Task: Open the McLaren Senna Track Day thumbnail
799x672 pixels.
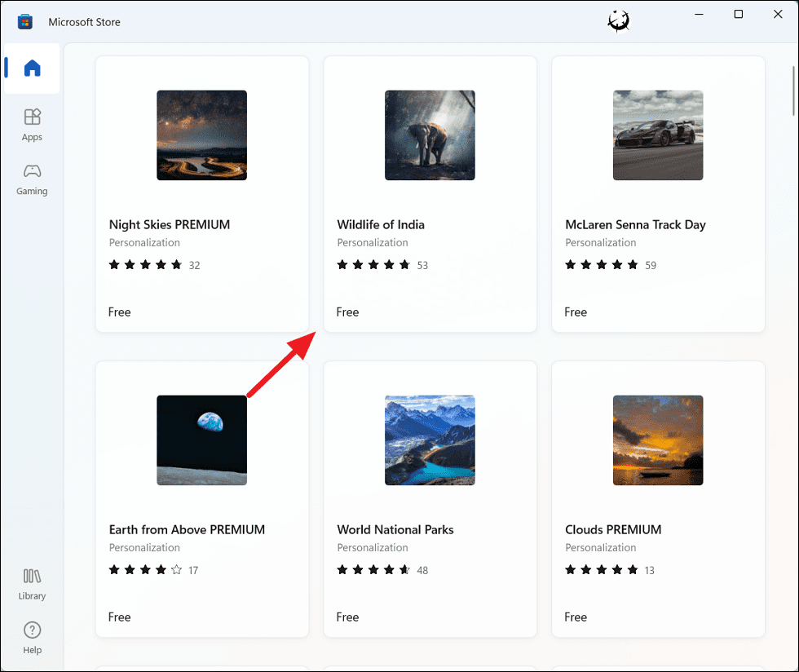Action: (x=658, y=135)
